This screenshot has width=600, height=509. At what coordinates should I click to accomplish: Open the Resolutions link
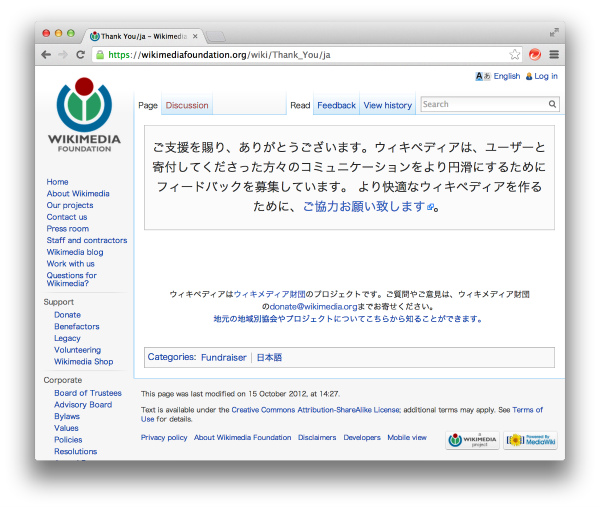76,452
